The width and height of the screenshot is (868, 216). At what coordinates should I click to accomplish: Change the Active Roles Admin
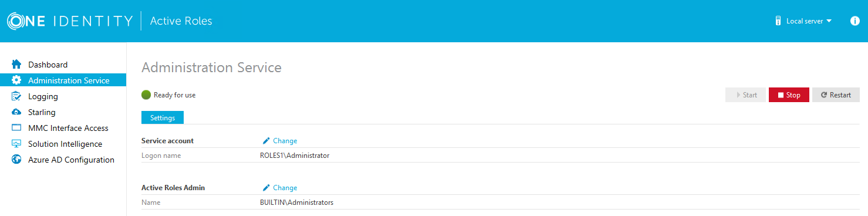(x=280, y=188)
